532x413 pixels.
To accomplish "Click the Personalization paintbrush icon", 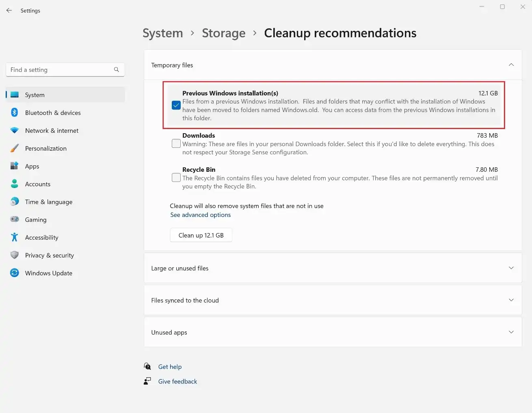I will click(15, 148).
